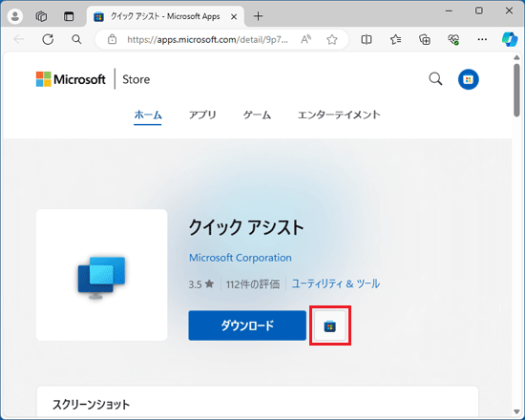Open the Edge workspaces icon
Screen dimensions: 525x420
(x=41, y=16)
